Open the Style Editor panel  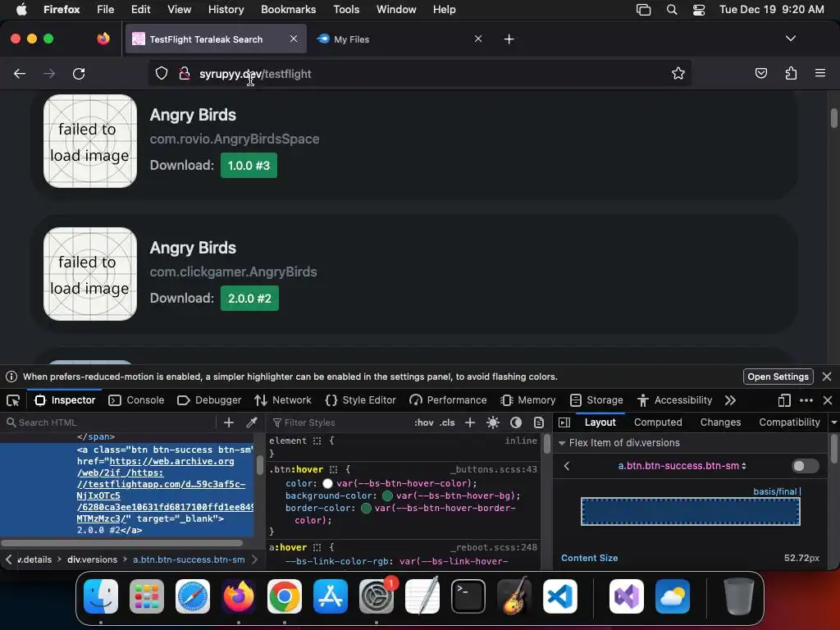360,400
